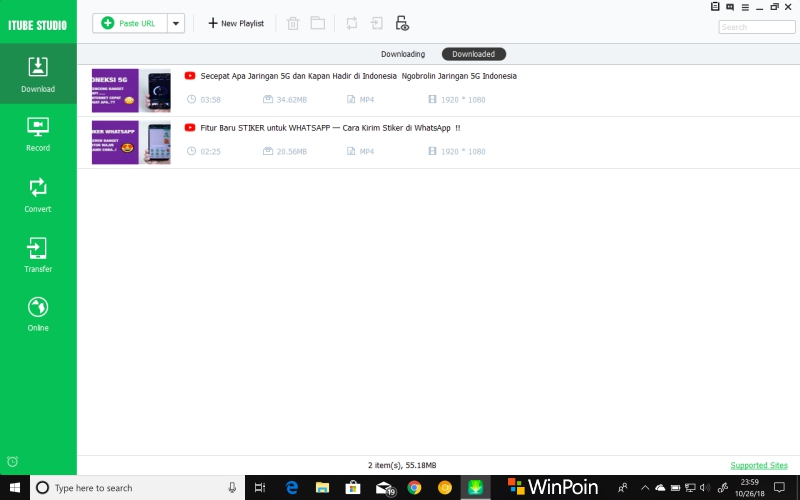The width and height of the screenshot is (800, 500).
Task: Open File Explorer from taskbar
Action: [322, 488]
